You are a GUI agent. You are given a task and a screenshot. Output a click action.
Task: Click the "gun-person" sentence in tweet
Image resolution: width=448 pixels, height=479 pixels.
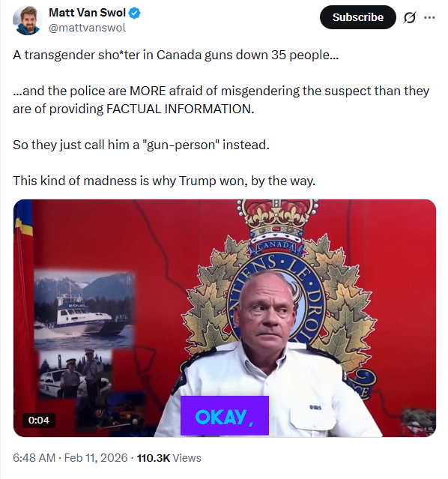(141, 145)
